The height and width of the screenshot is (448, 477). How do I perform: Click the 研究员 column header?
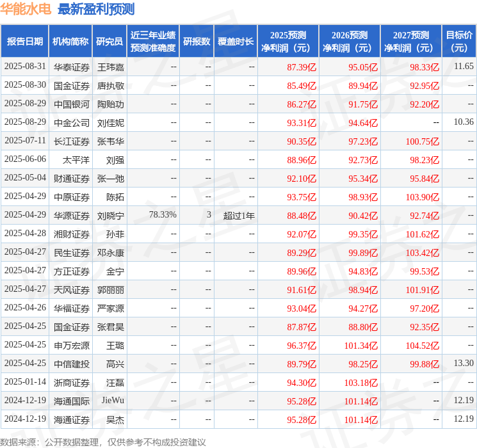click(x=109, y=41)
